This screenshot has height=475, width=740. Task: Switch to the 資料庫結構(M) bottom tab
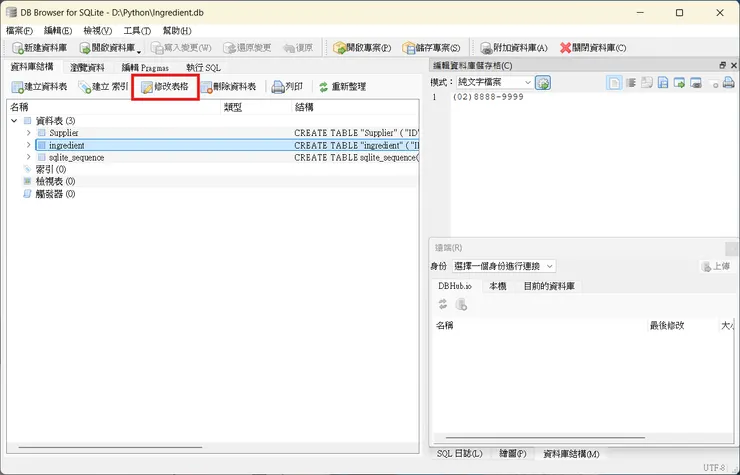pyautogui.click(x=571, y=454)
